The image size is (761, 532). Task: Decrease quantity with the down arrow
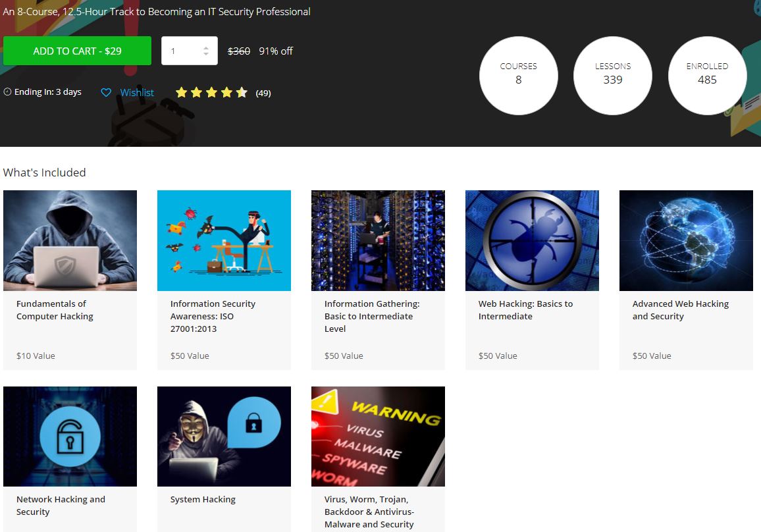click(206, 54)
